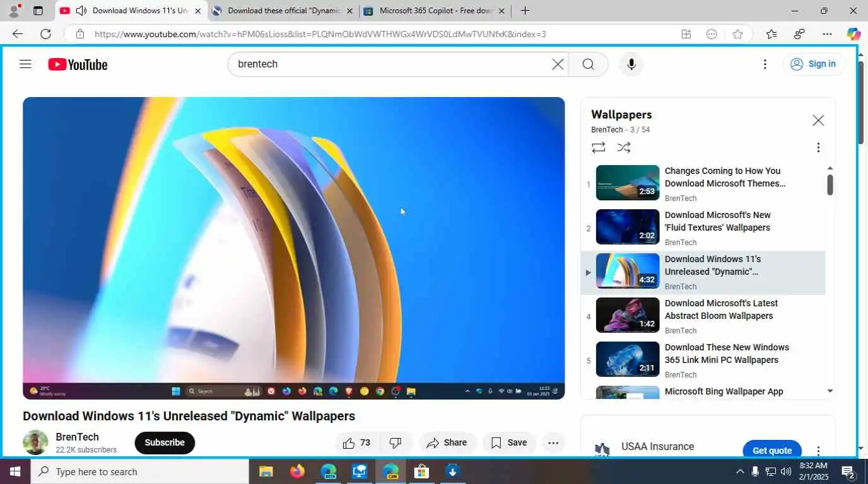Run search with the magnifier button

coord(588,64)
